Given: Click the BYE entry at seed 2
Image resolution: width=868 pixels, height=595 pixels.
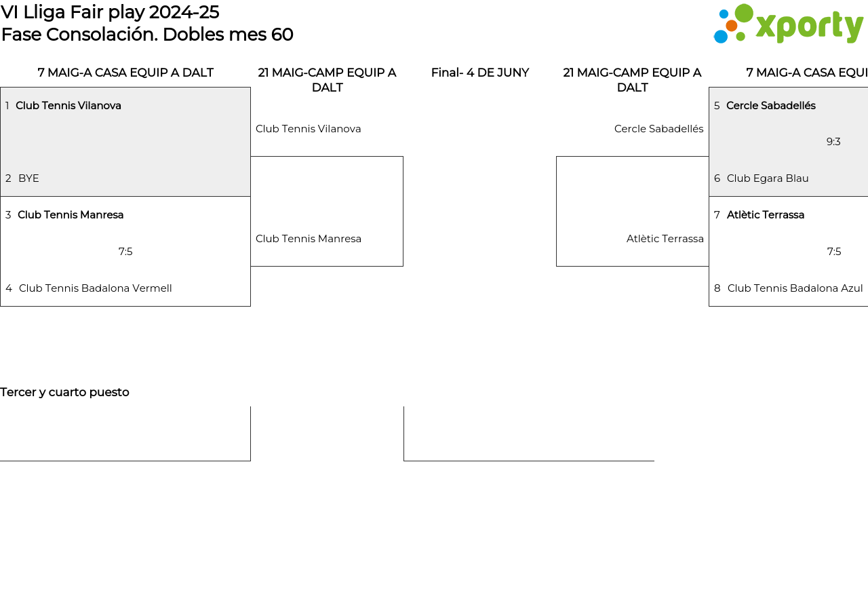Looking at the screenshot, I should coord(28,178).
